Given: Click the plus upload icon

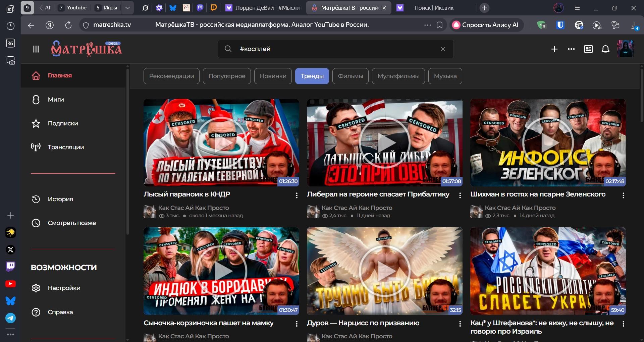Looking at the screenshot, I should (554, 49).
